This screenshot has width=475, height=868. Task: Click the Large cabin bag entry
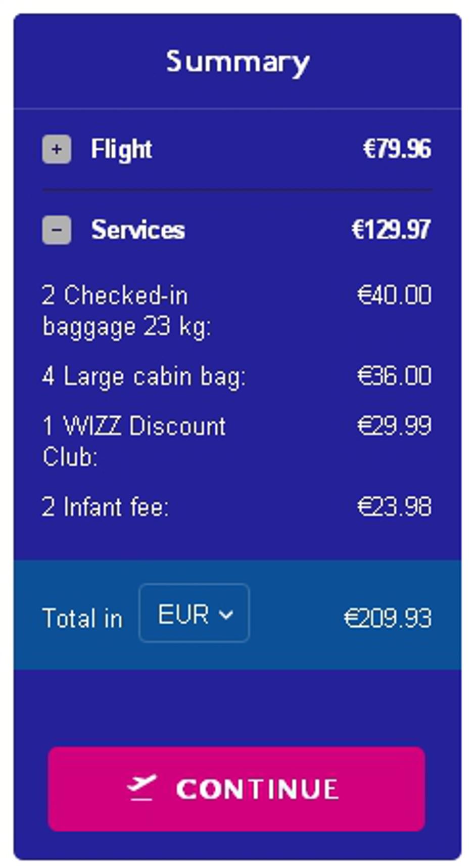click(144, 376)
